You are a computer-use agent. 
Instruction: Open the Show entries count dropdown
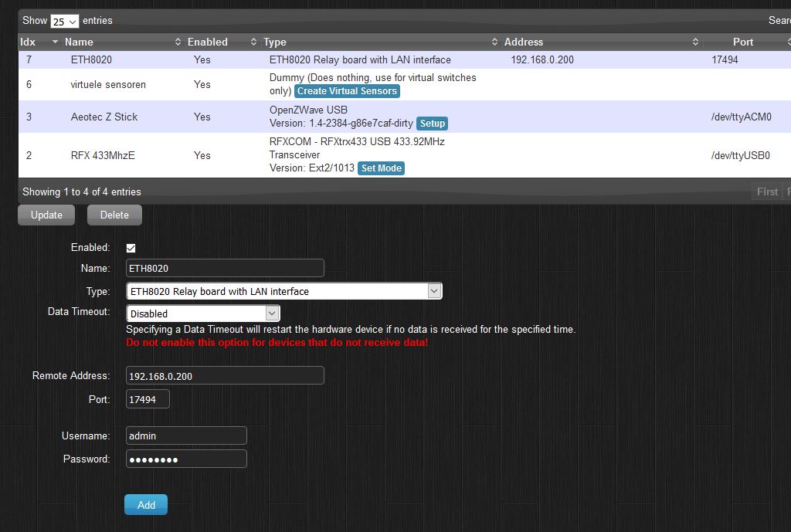(x=65, y=21)
